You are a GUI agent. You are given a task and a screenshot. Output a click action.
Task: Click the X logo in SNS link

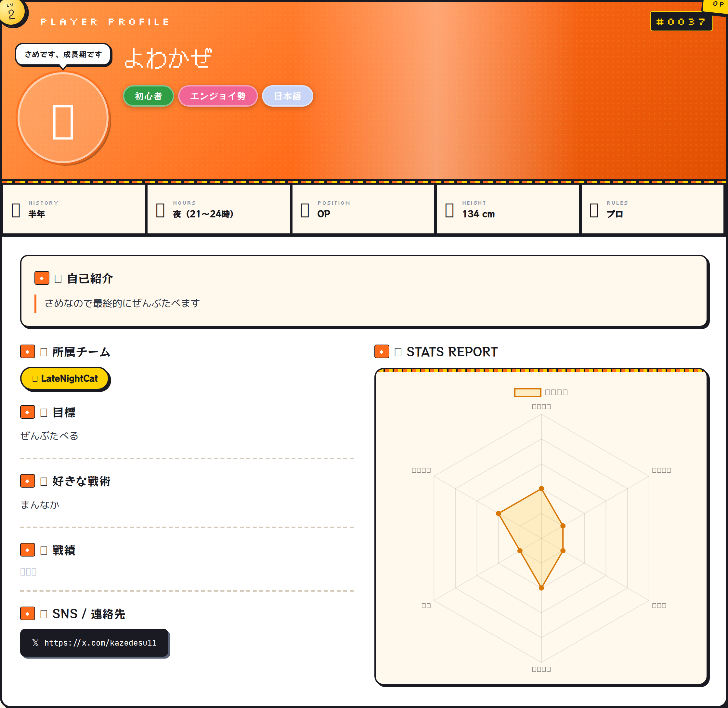tap(35, 643)
